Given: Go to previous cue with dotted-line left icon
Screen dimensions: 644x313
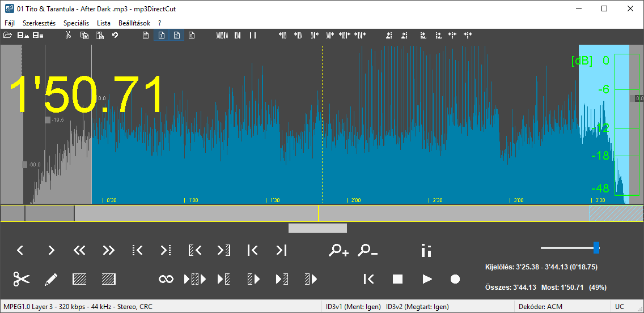Looking at the screenshot, I should click(137, 250).
